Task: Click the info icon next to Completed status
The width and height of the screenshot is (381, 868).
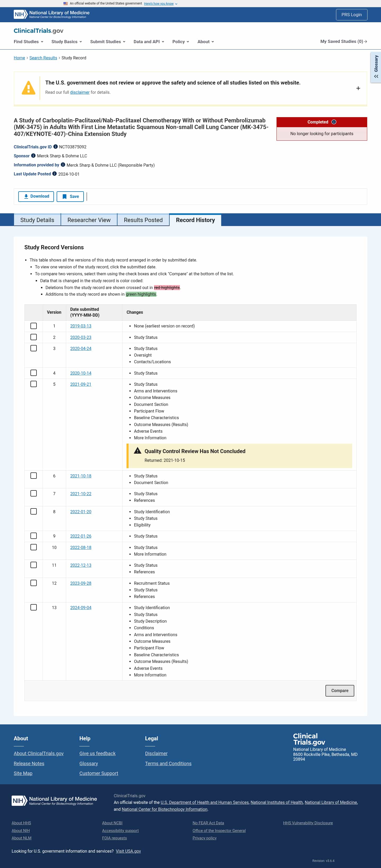Action: tap(334, 122)
